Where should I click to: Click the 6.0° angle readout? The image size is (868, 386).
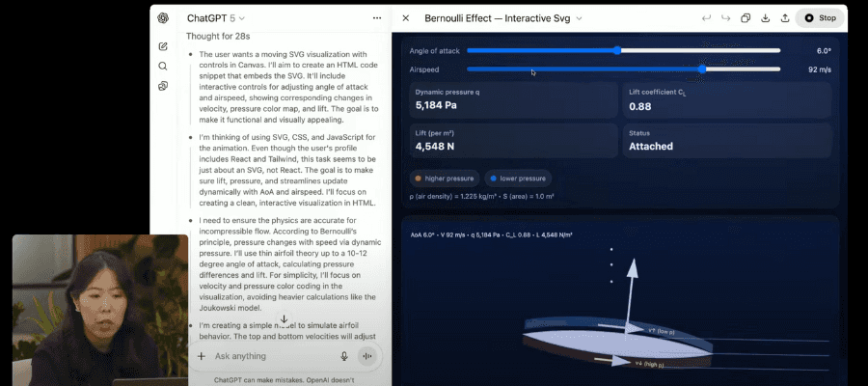click(824, 51)
